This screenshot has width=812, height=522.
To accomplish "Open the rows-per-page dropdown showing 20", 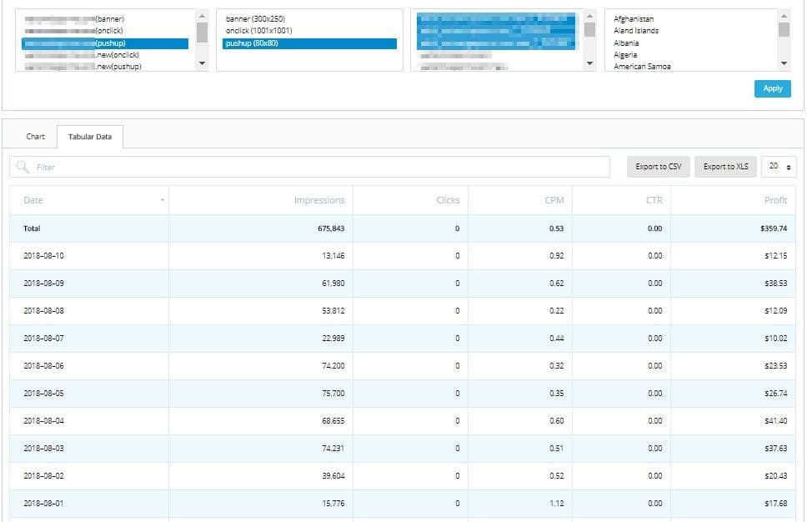I will click(x=779, y=167).
